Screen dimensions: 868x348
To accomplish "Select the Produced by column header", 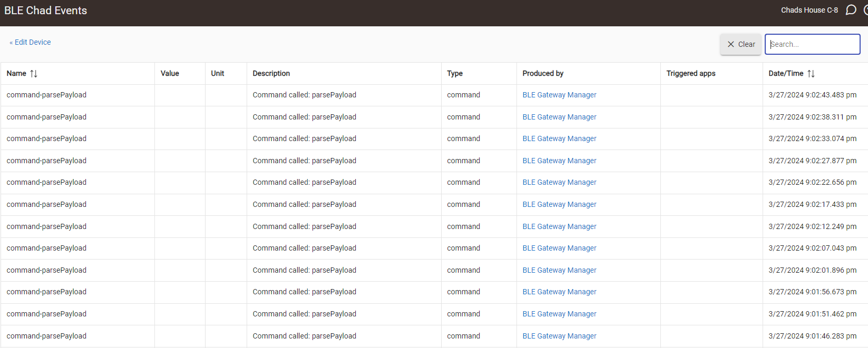I will point(543,74).
